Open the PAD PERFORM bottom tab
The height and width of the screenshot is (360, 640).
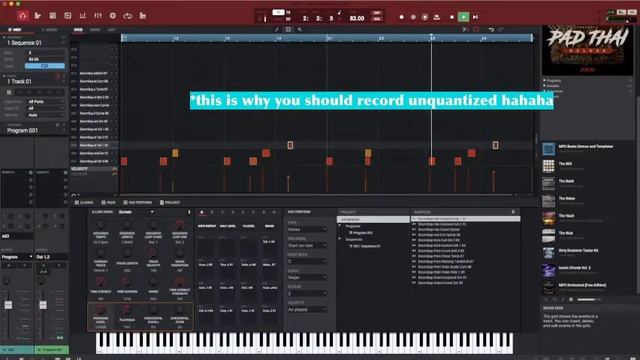pyautogui.click(x=138, y=202)
